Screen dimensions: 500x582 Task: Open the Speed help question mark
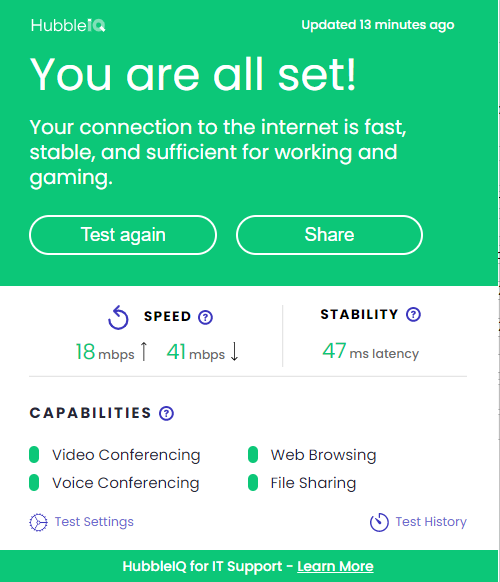[x=205, y=317]
